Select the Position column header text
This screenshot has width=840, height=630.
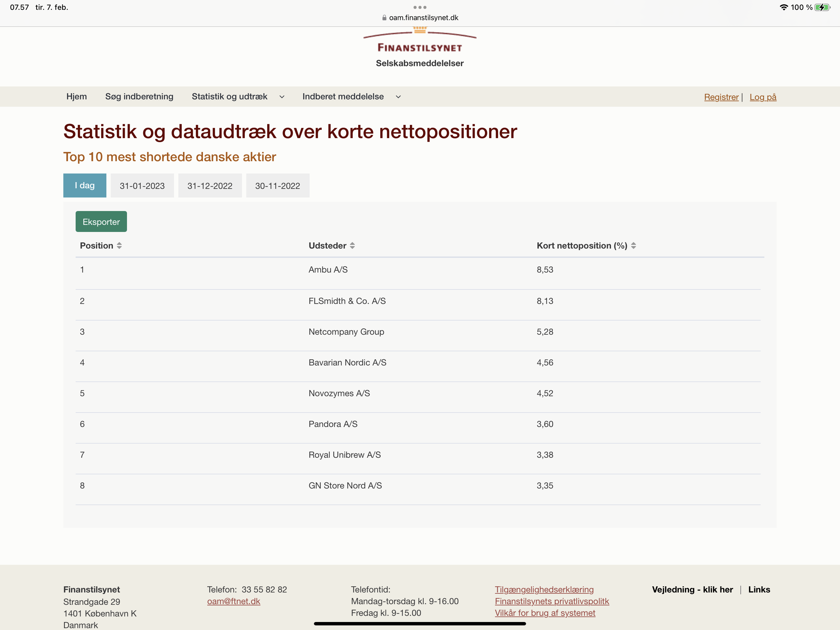[97, 246]
